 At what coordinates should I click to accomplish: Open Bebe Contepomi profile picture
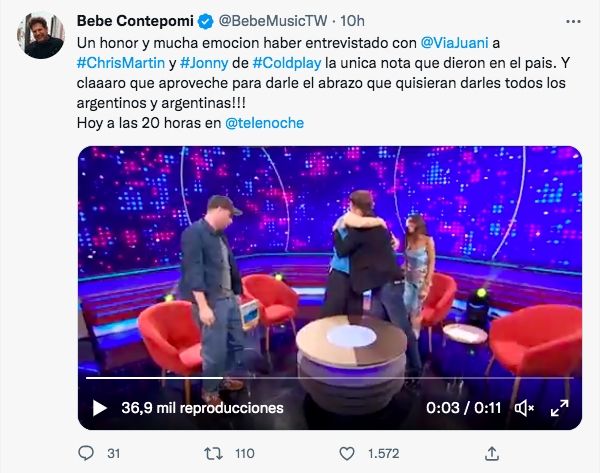click(x=40, y=35)
